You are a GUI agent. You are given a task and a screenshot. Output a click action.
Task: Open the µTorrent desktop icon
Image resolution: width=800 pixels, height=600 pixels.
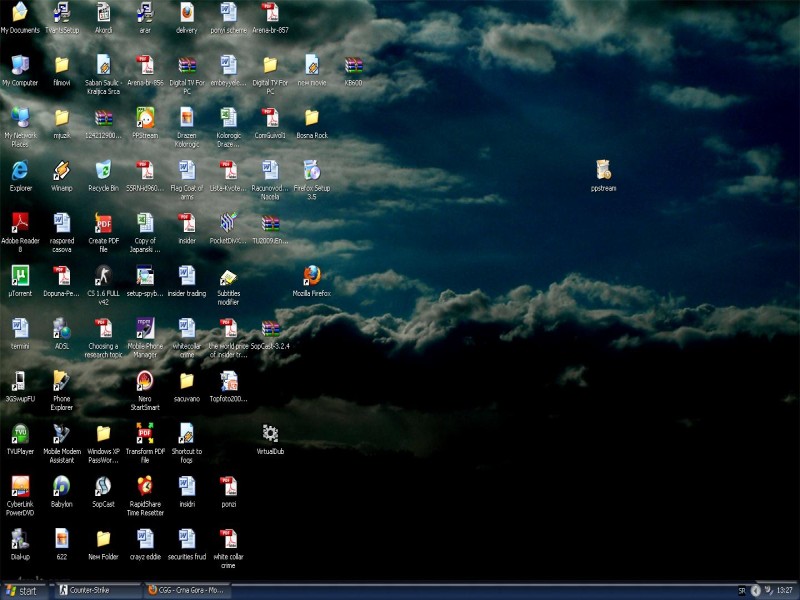[19, 275]
